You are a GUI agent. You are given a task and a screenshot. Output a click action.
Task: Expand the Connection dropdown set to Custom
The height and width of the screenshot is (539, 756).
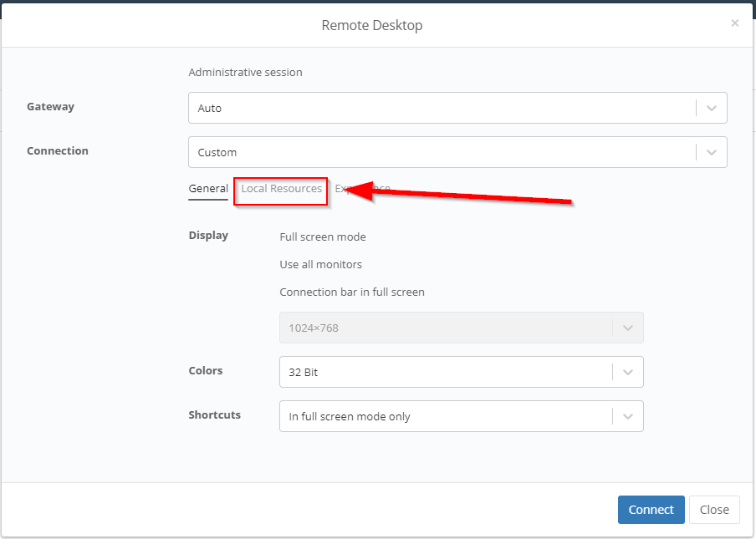click(457, 152)
